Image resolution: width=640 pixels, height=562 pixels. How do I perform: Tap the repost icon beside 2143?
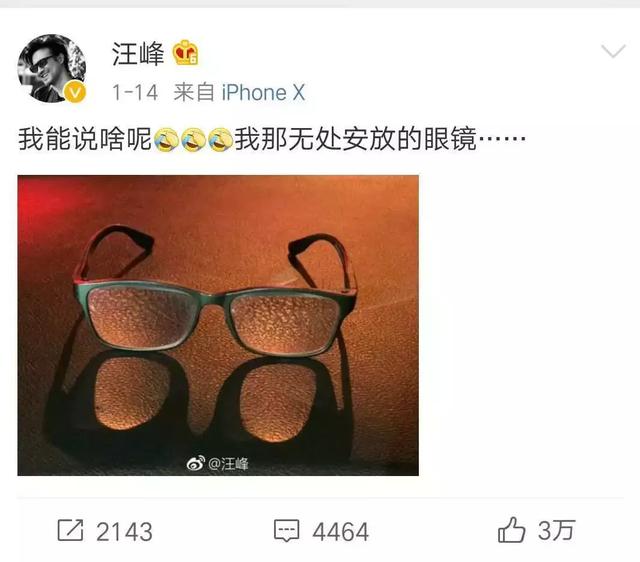tap(70, 530)
